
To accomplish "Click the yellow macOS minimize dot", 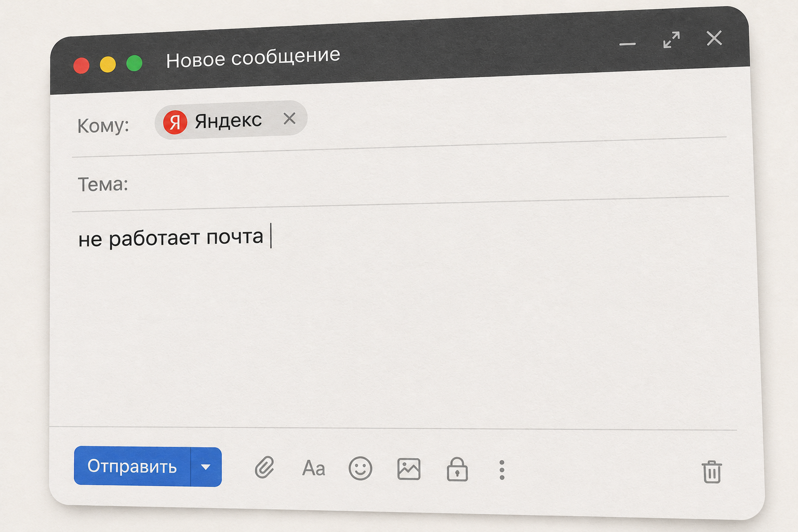I will coord(108,64).
